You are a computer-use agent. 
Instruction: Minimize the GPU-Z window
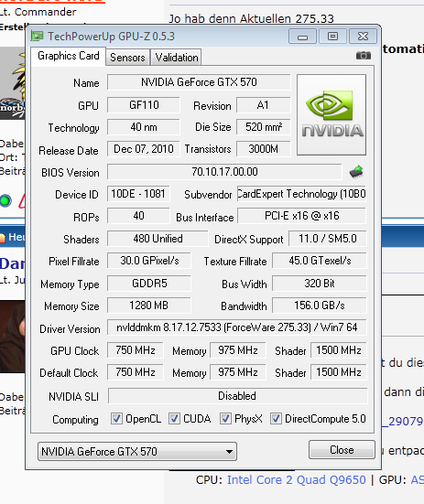(x=302, y=37)
